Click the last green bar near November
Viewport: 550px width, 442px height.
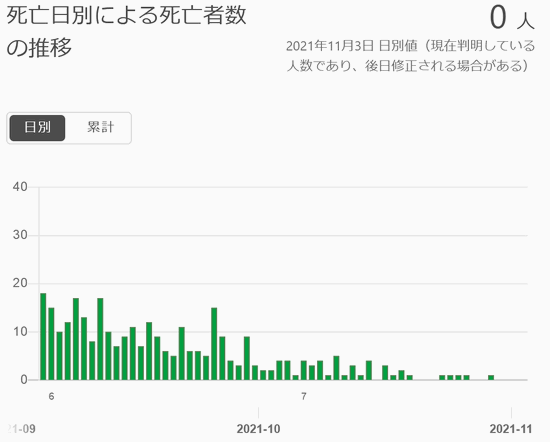click(491, 377)
